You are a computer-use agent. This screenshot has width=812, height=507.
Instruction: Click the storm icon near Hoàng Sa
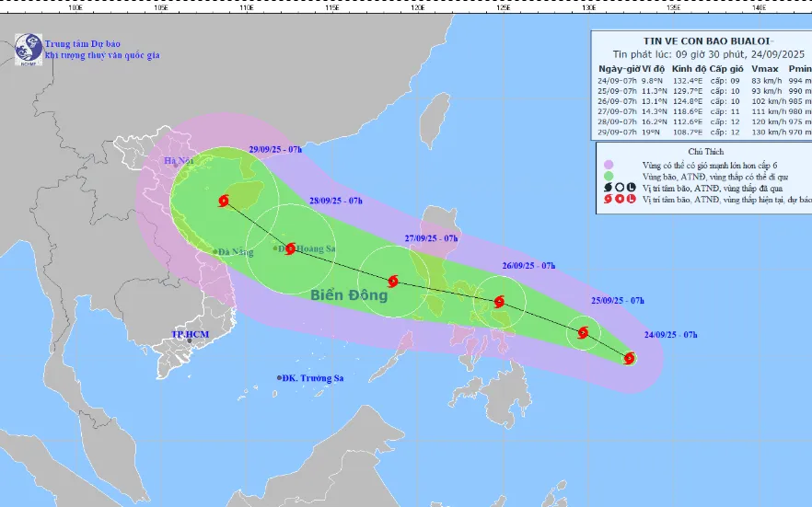point(291,248)
